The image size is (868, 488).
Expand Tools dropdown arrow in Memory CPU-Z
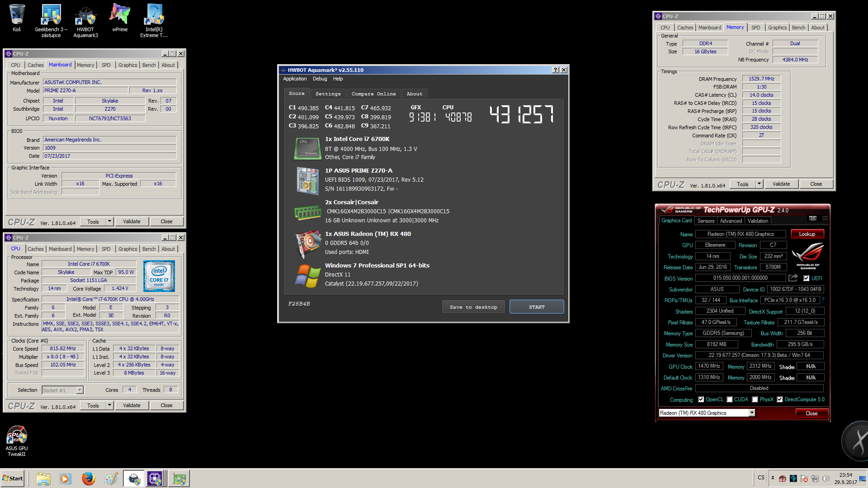click(759, 184)
